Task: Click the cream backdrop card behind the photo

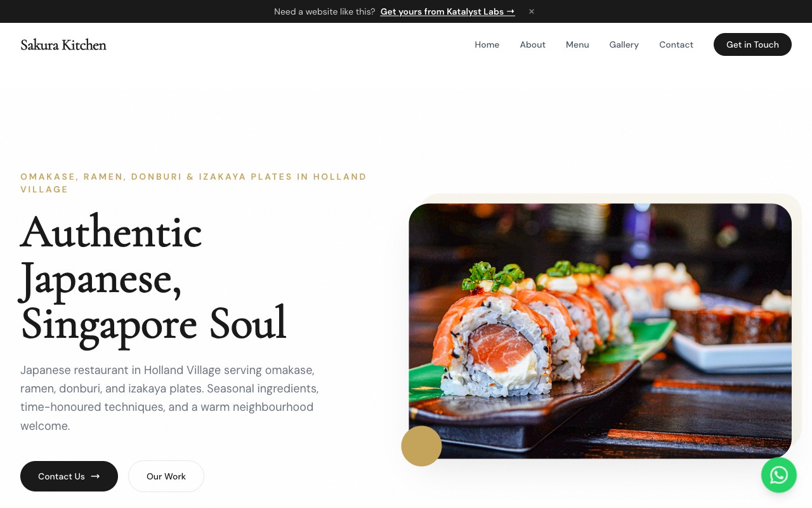Action: (797, 317)
